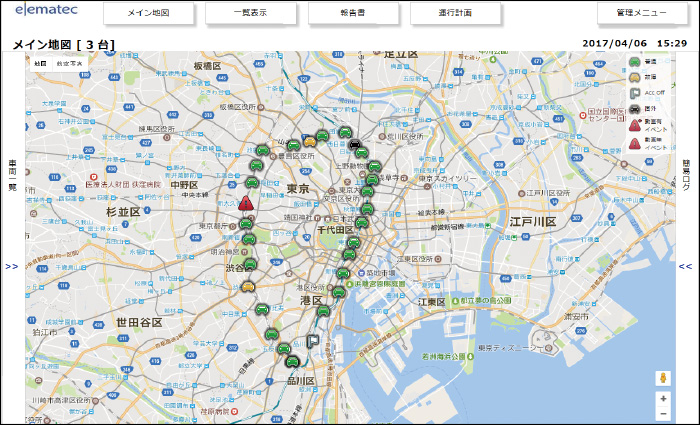Open the メイン地図 tab
The image size is (700, 425).
[149, 14]
